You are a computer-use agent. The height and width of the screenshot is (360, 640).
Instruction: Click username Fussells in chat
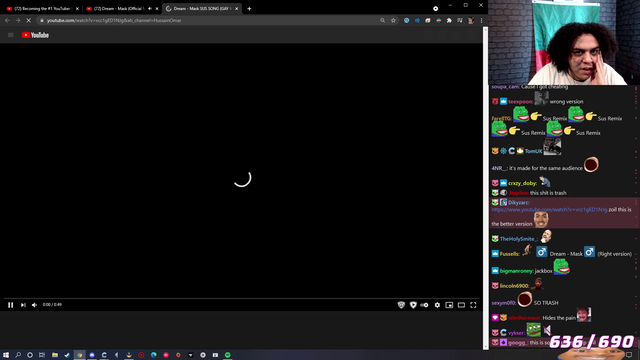point(510,254)
